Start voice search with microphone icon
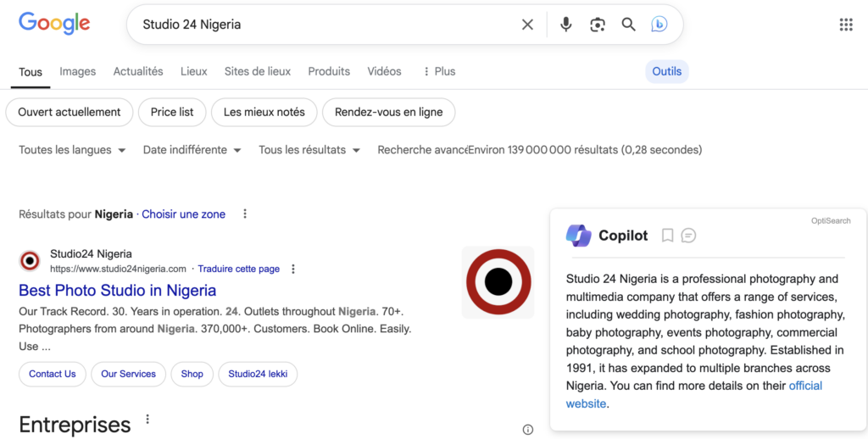The height and width of the screenshot is (439, 868). (x=565, y=25)
